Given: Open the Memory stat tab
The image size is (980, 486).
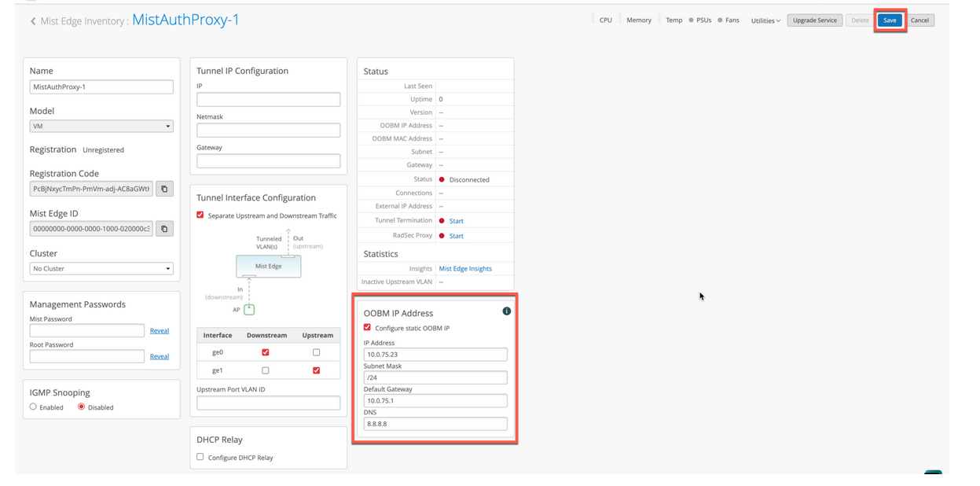Looking at the screenshot, I should point(639,20).
